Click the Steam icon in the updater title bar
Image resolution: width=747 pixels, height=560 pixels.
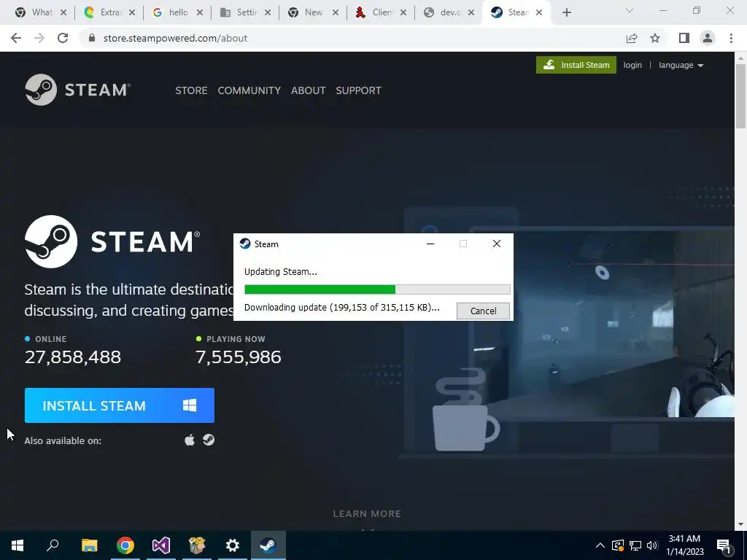click(245, 244)
